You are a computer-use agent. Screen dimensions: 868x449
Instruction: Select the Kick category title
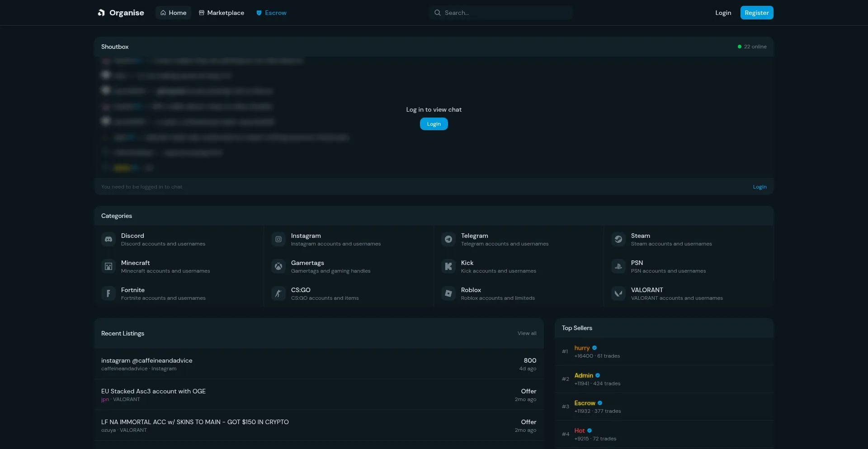(x=467, y=263)
